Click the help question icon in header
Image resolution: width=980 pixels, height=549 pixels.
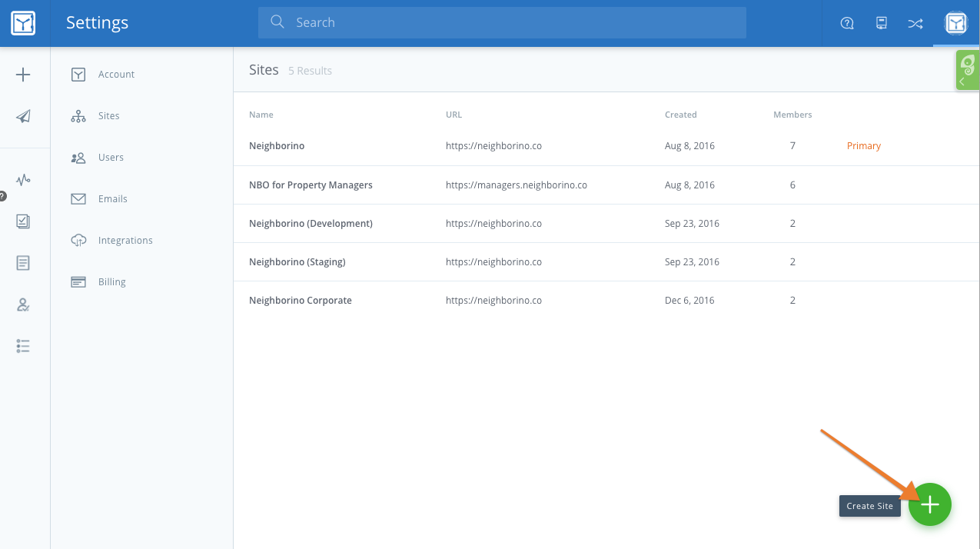click(847, 23)
